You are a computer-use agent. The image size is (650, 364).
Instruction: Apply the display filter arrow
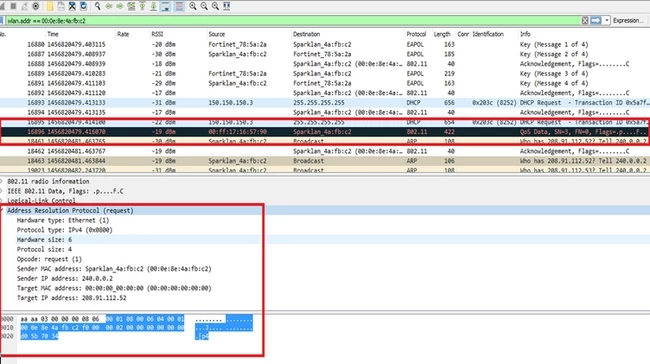point(596,20)
